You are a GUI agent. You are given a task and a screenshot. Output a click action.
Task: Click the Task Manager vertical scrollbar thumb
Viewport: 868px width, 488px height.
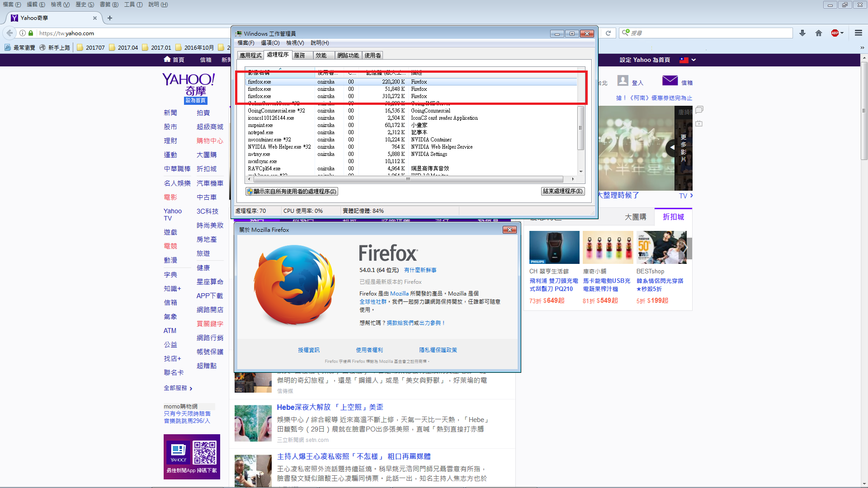pyautogui.click(x=581, y=128)
